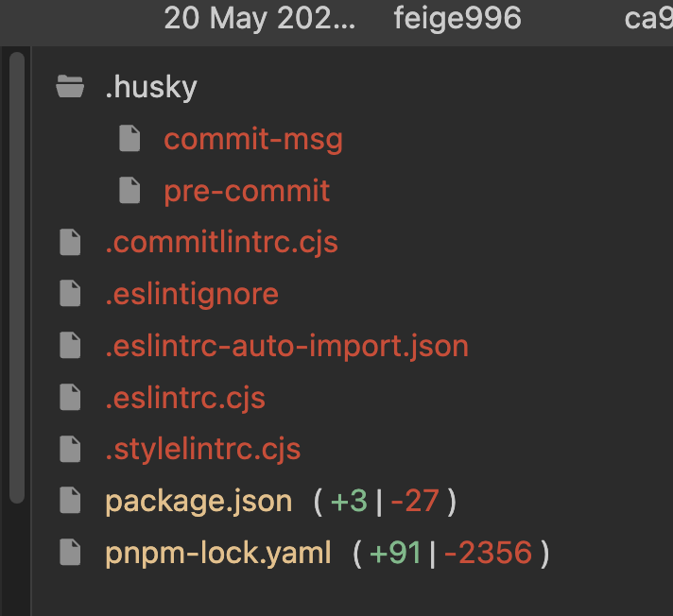This screenshot has width=673, height=616.
Task: Open the .commitlintrc.cjs file diff
Action: 221,243
